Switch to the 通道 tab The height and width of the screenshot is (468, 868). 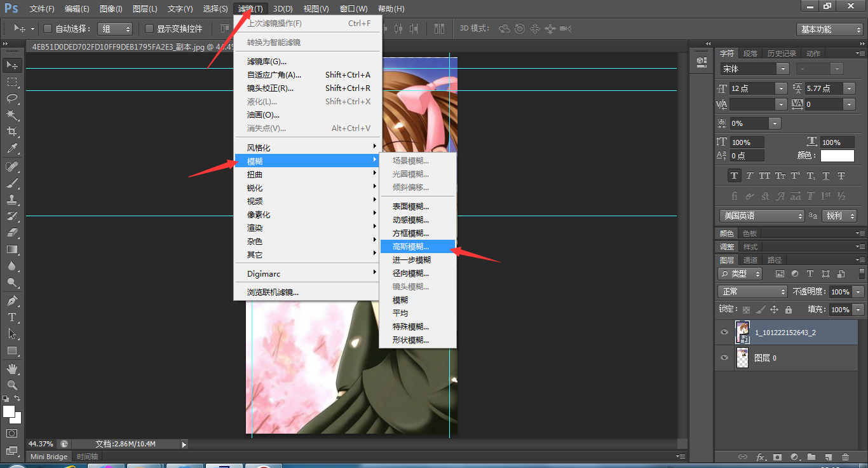[750, 260]
